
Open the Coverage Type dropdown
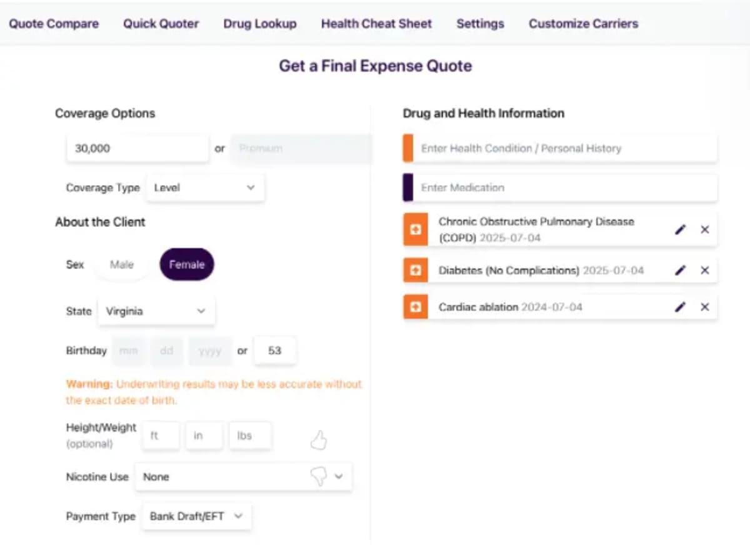point(205,187)
